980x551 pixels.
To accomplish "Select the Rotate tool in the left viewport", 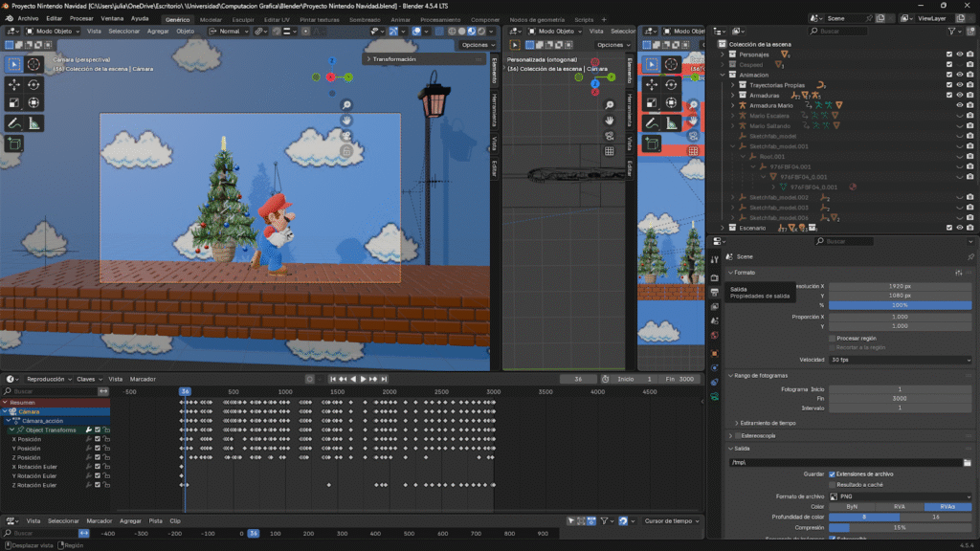I will [x=33, y=84].
